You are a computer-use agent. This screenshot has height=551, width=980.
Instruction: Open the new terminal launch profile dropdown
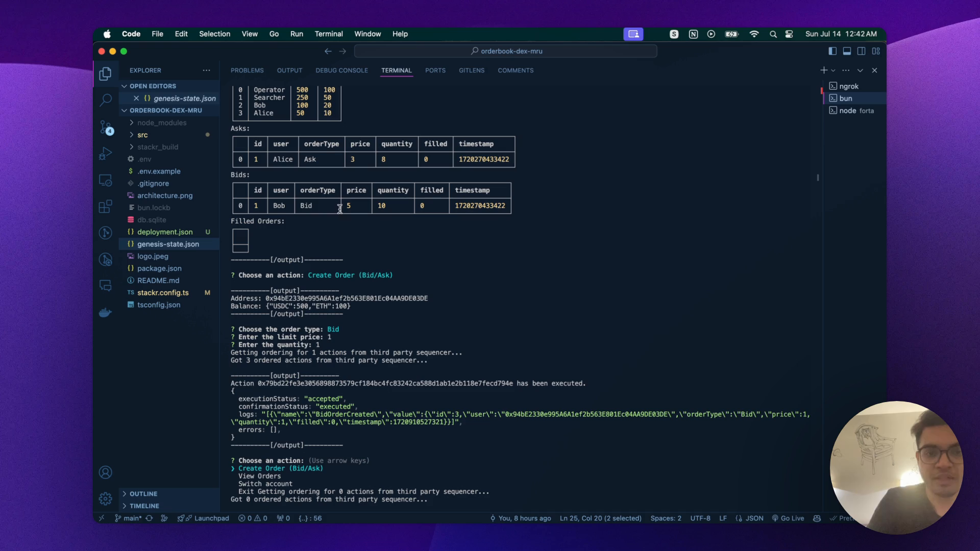(x=833, y=70)
